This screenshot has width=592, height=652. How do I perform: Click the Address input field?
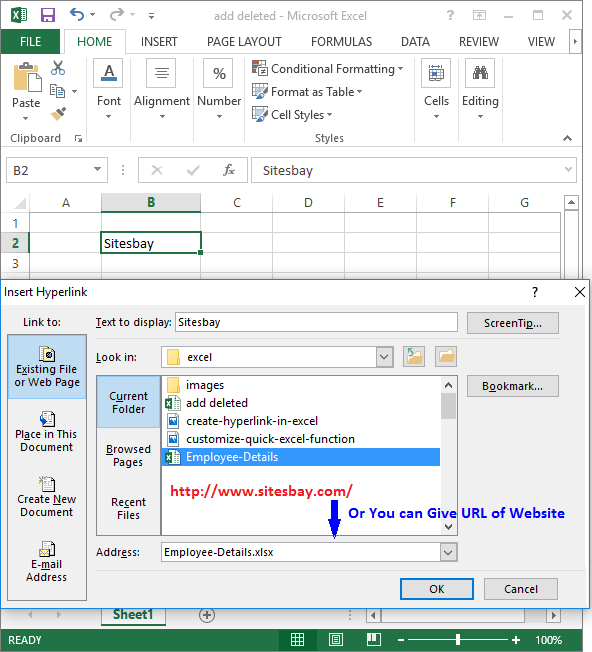point(301,552)
